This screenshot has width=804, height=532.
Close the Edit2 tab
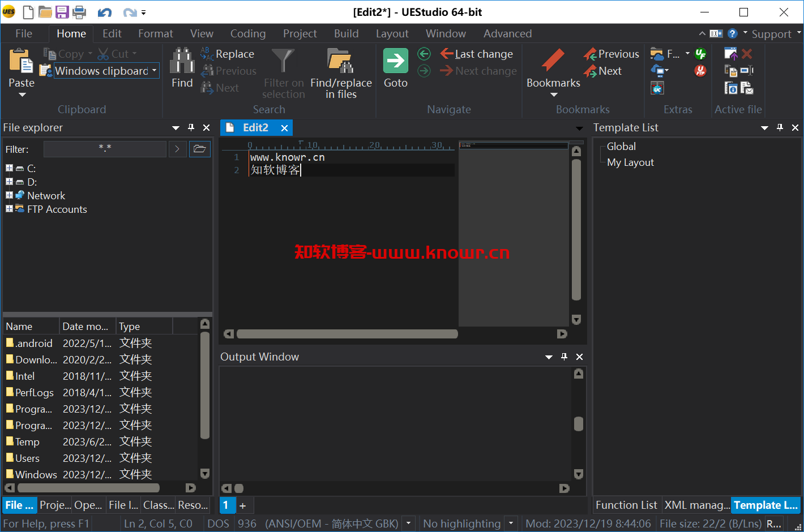pos(284,128)
